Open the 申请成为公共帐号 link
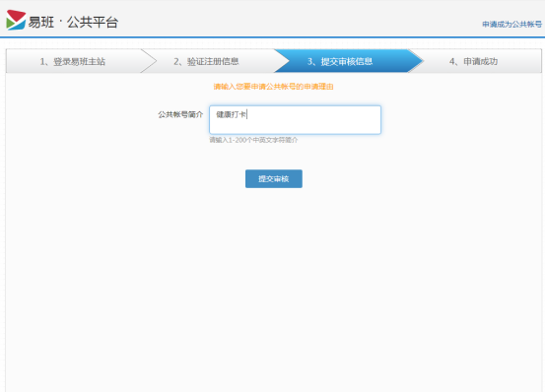Viewport: 546px width, 392px height. (x=512, y=24)
